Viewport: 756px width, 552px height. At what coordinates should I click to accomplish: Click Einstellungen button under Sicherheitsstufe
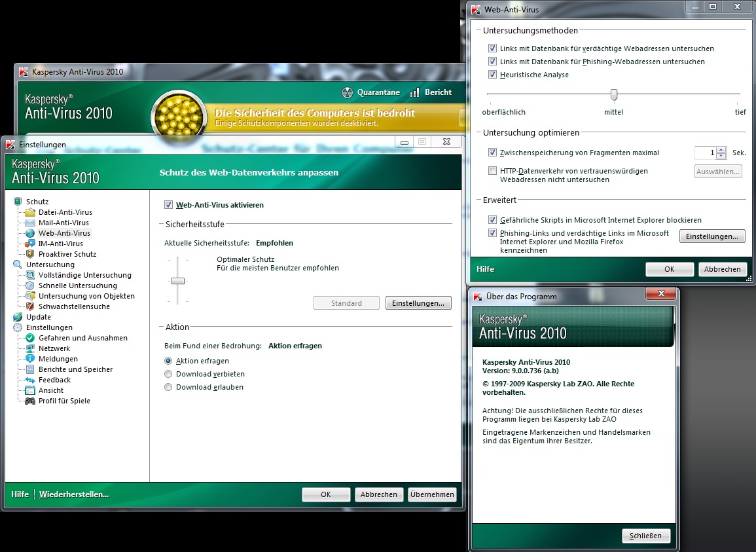click(x=418, y=303)
